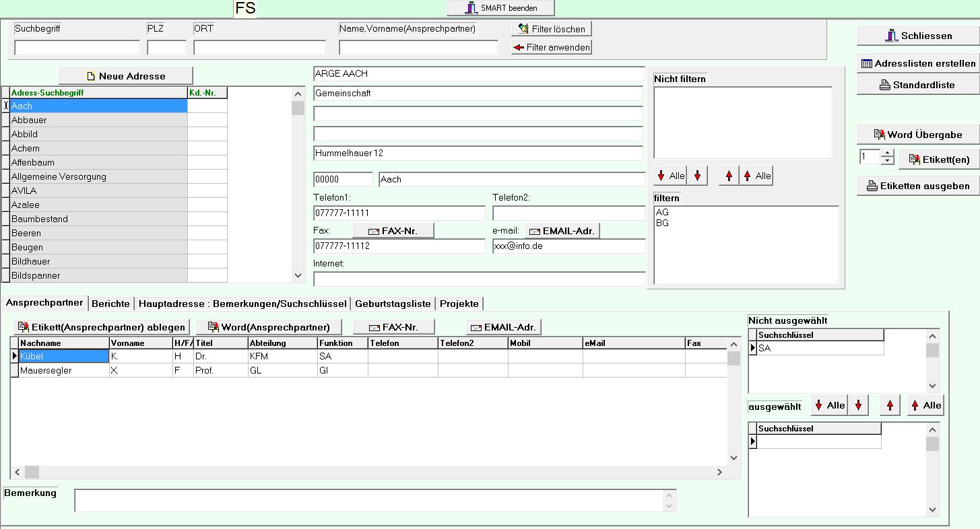Start Word Übergabe export

pyautogui.click(x=918, y=135)
